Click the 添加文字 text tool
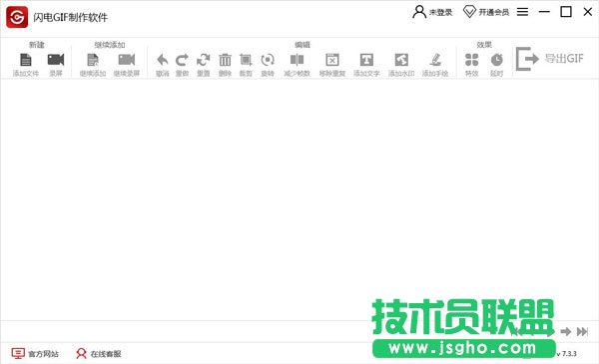The height and width of the screenshot is (364, 599). click(x=366, y=60)
